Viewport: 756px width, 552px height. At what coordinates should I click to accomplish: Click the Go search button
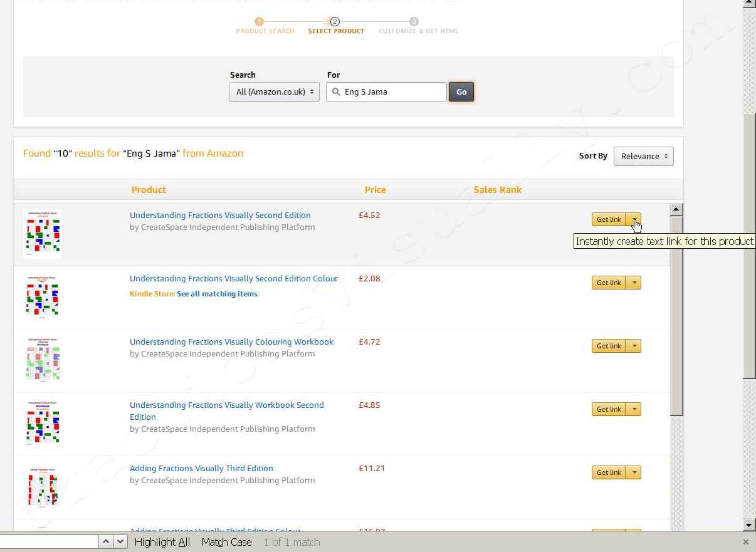(x=461, y=91)
